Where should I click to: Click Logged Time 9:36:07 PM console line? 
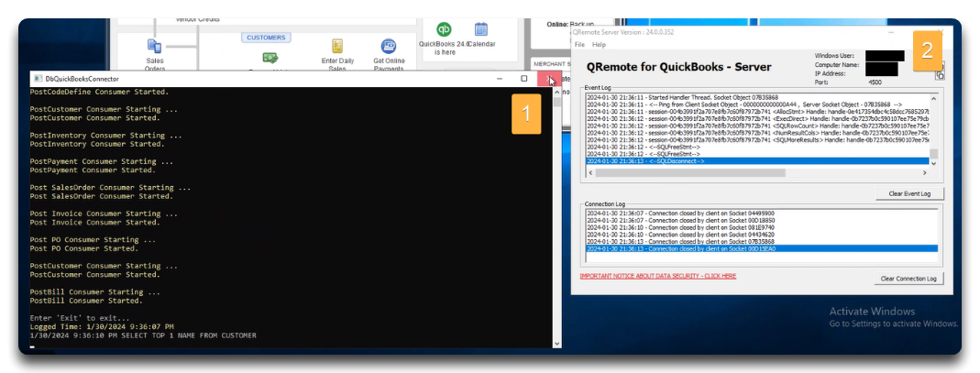(102, 327)
